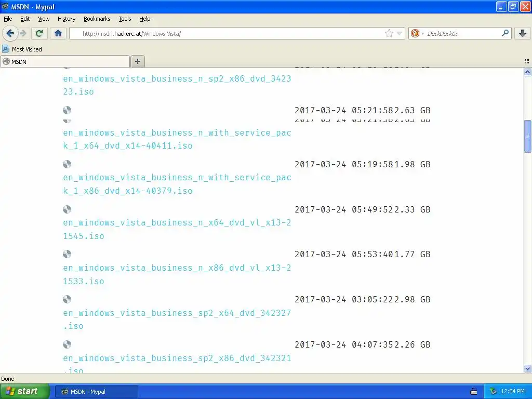532x399 pixels.
Task: Open the Downloads arrow button
Action: pyautogui.click(x=523, y=33)
